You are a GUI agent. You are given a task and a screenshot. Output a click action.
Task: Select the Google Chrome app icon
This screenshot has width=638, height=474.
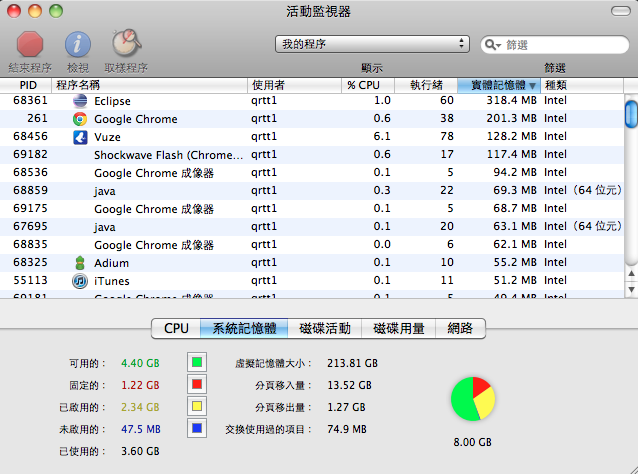(x=80, y=119)
